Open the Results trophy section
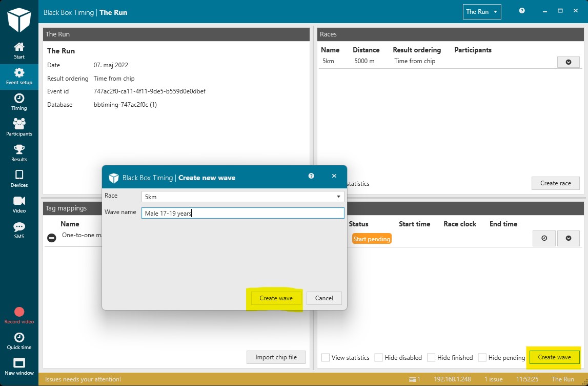Screen dimensions: 588x386 point(19,153)
